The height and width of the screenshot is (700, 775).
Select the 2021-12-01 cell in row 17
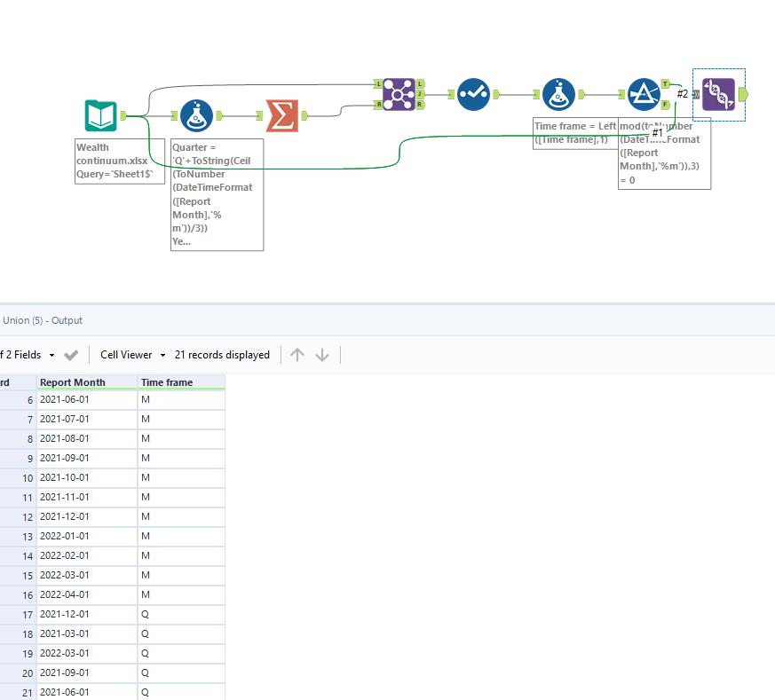click(x=87, y=615)
